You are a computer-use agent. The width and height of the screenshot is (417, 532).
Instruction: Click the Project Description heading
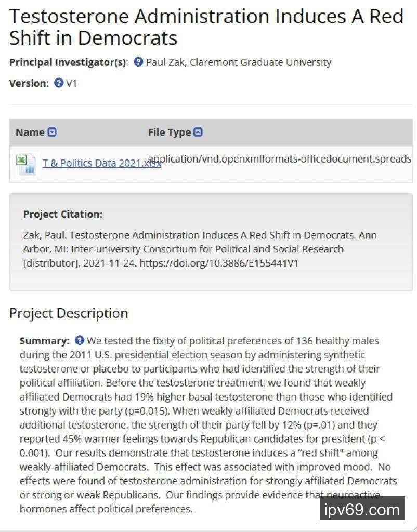(69, 313)
